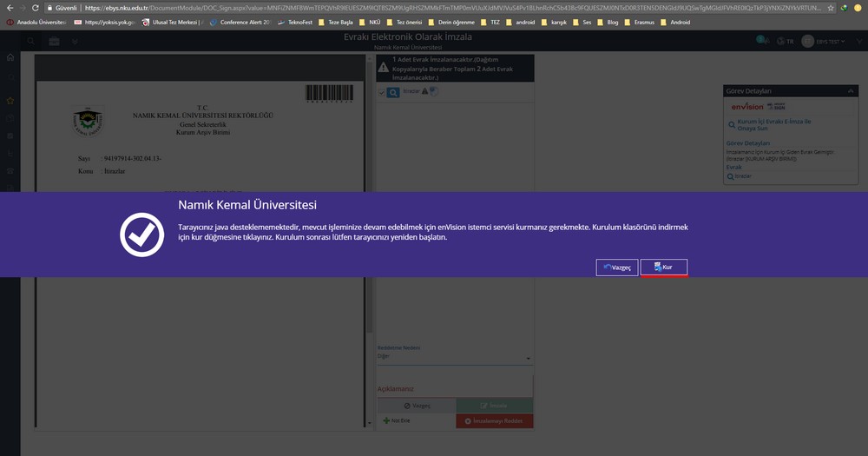Open Conference Alert bookmark
The height and width of the screenshot is (456, 868).
240,23
